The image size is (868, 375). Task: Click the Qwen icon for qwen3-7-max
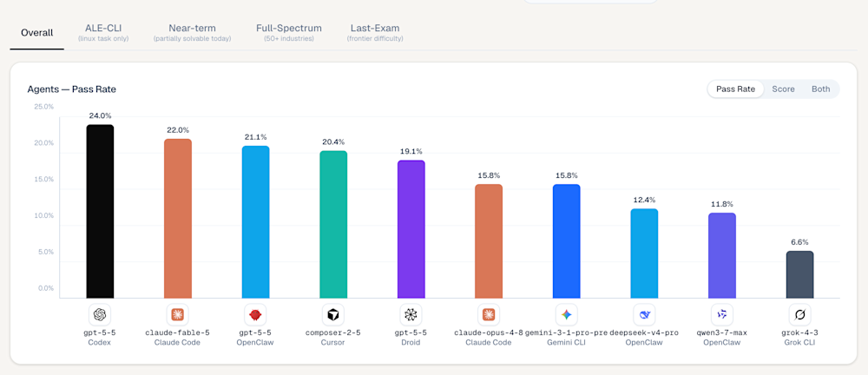(x=722, y=314)
